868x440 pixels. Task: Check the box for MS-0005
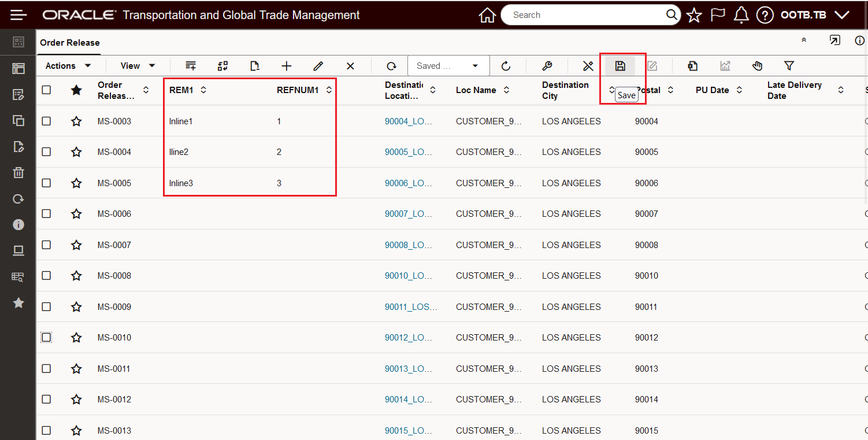(46, 183)
